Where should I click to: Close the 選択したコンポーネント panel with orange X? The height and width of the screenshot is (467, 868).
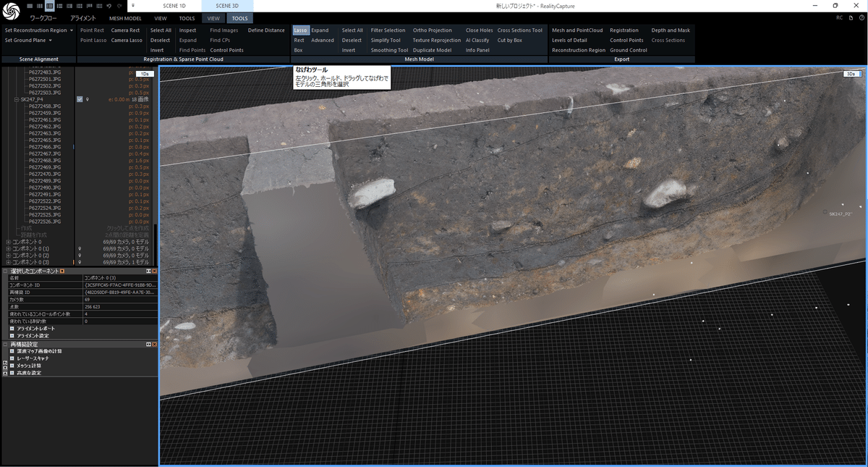pos(154,271)
